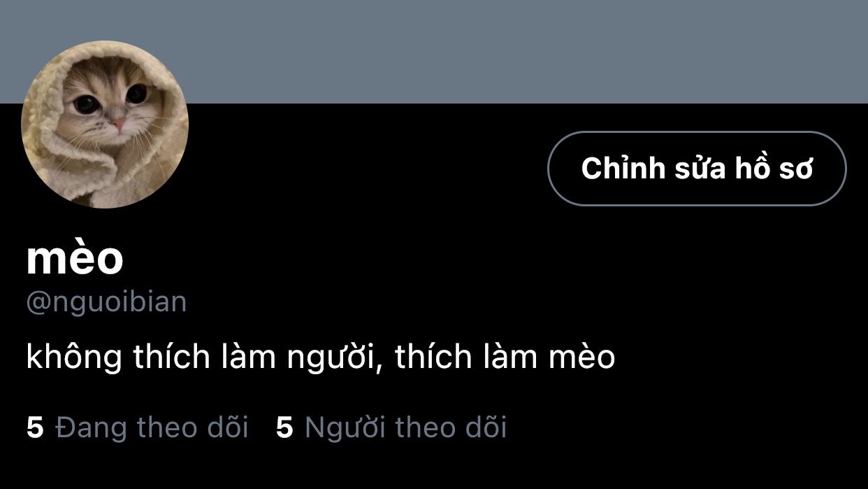Open the gray header banner image
Viewport: 868px width, 489px height.
click(433, 49)
